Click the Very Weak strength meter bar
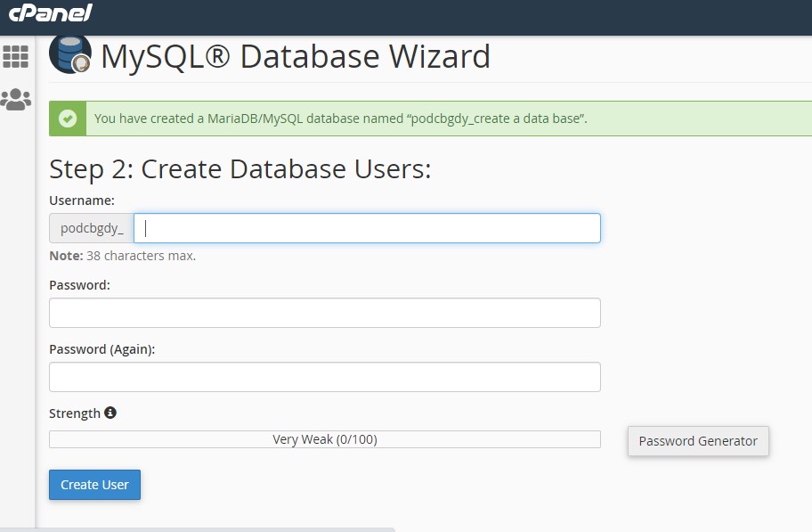Viewport: 812px width, 532px height. coord(325,439)
